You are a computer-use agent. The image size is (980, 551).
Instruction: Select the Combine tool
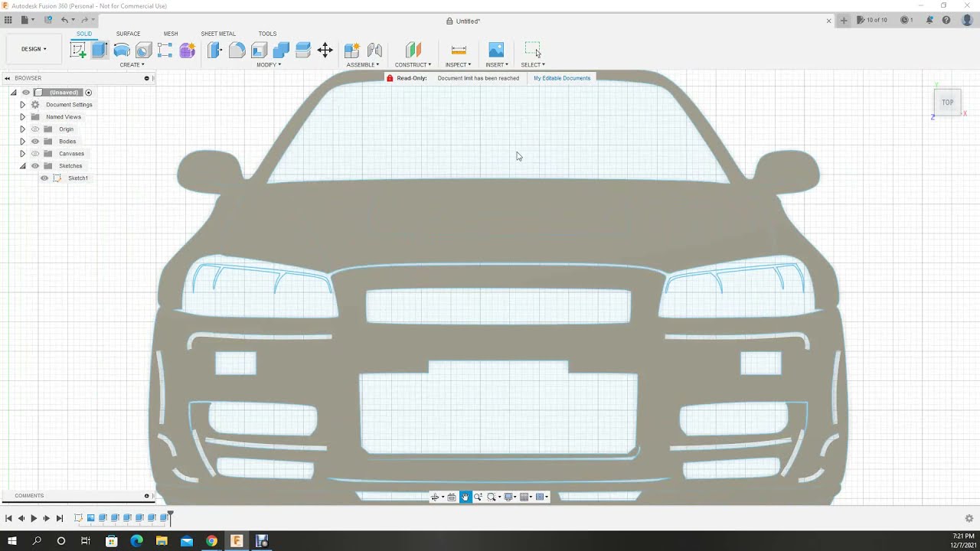point(281,51)
